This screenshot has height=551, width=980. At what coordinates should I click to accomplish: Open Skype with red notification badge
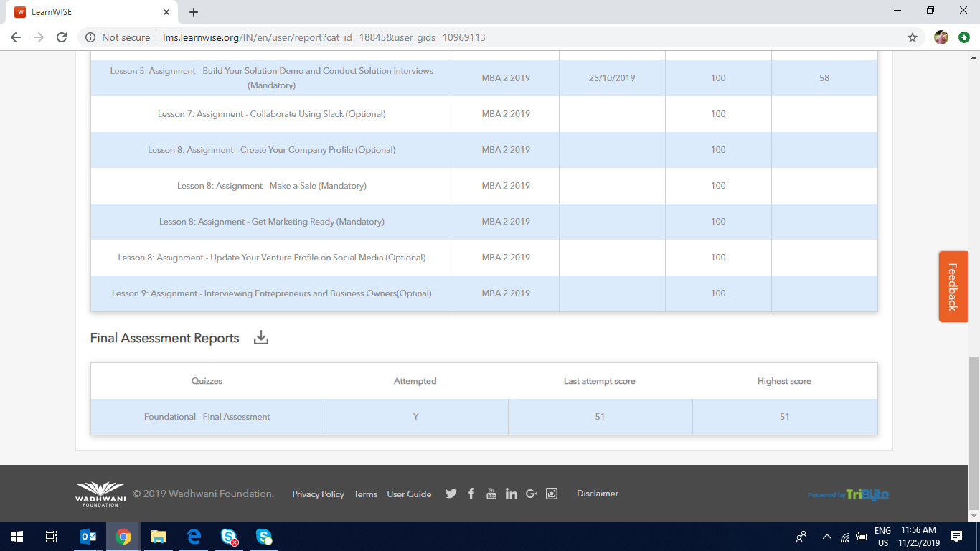(x=229, y=537)
